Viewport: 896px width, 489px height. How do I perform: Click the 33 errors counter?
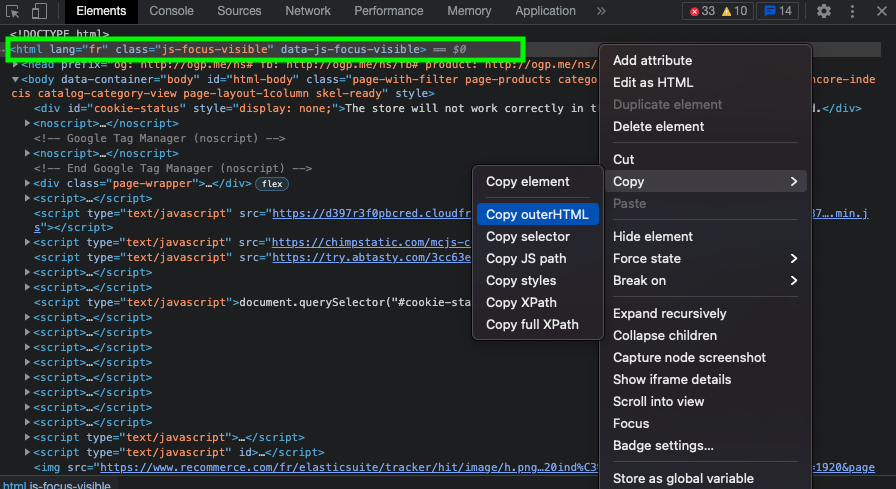pos(702,11)
